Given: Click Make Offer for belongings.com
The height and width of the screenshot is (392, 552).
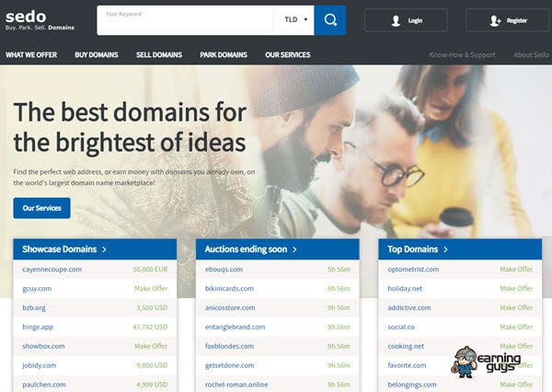Looking at the screenshot, I should 516,385.
